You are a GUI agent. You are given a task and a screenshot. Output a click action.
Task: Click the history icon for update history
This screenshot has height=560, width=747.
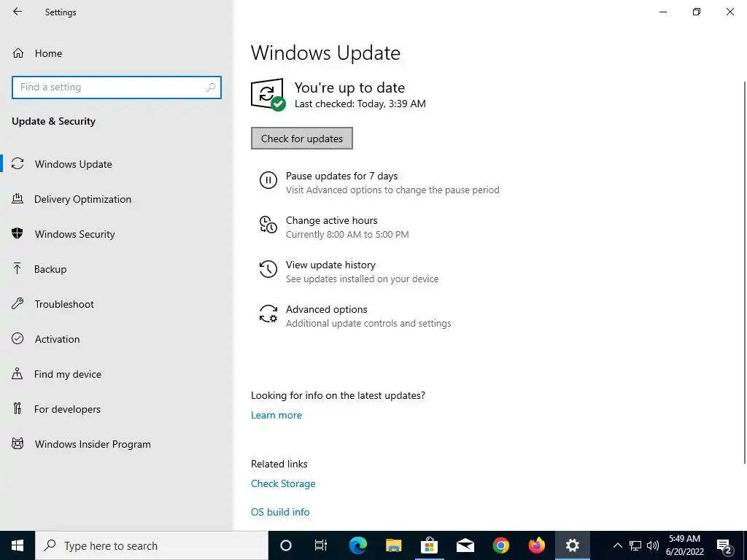point(268,269)
